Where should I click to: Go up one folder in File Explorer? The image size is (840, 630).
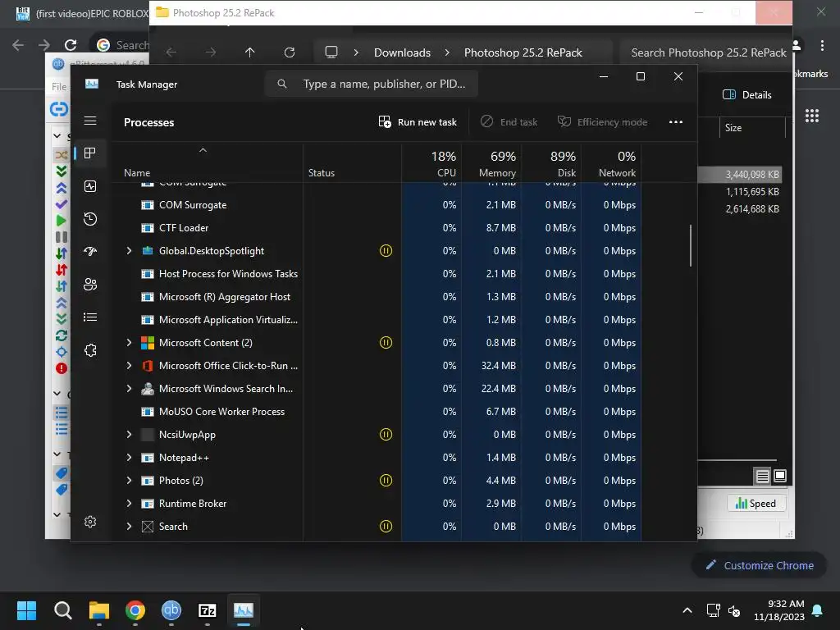tap(249, 52)
